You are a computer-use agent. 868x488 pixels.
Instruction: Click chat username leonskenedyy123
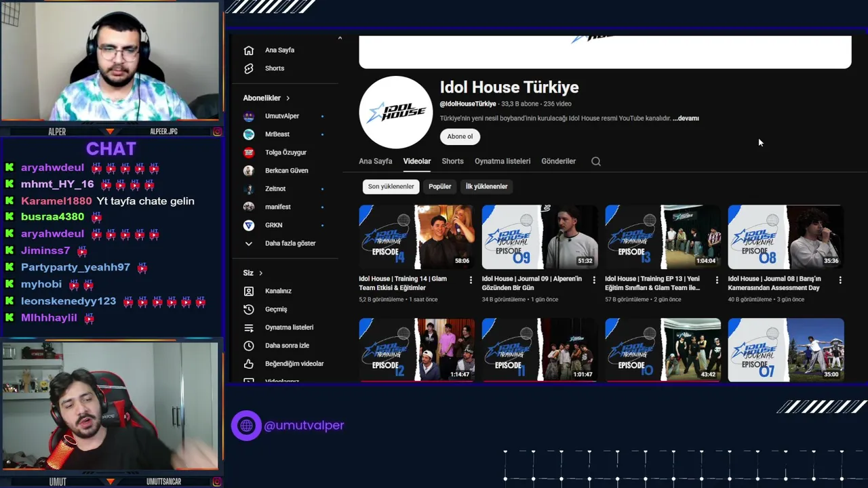(68, 301)
